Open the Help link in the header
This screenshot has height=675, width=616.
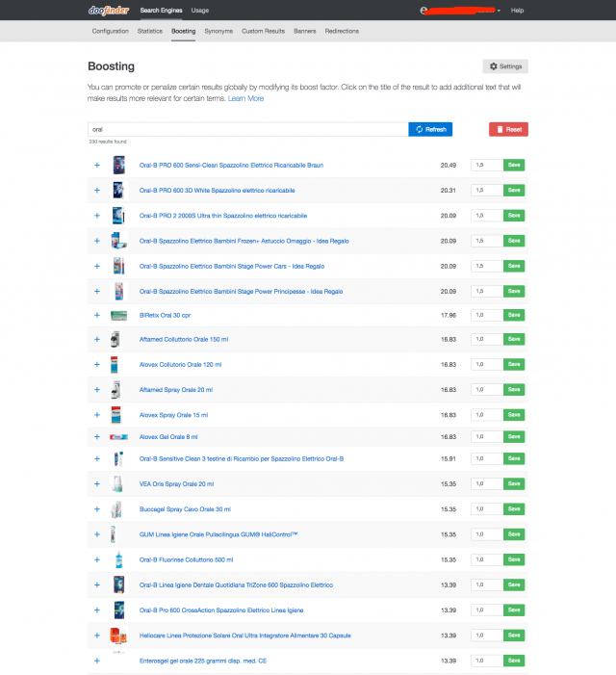pos(517,11)
